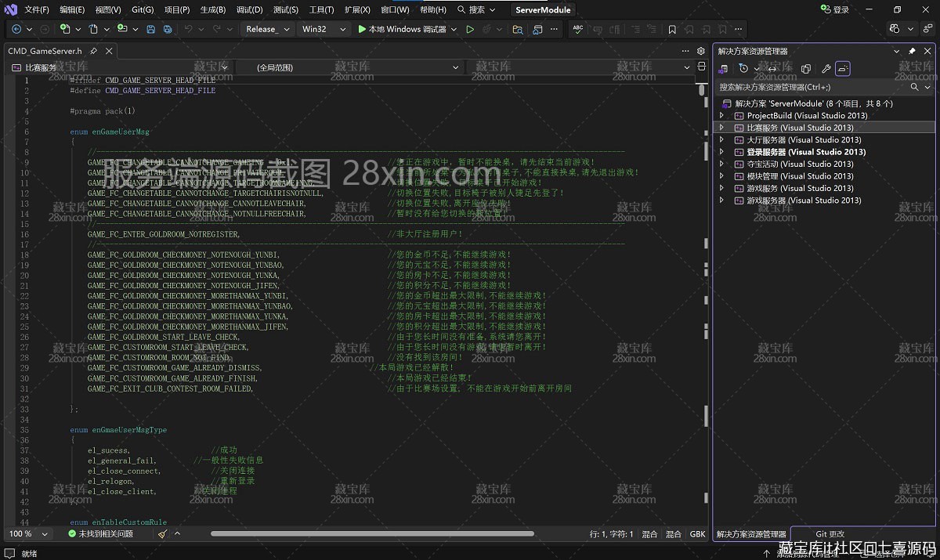
Task: Open the 调试(D) menu
Action: pos(249,10)
